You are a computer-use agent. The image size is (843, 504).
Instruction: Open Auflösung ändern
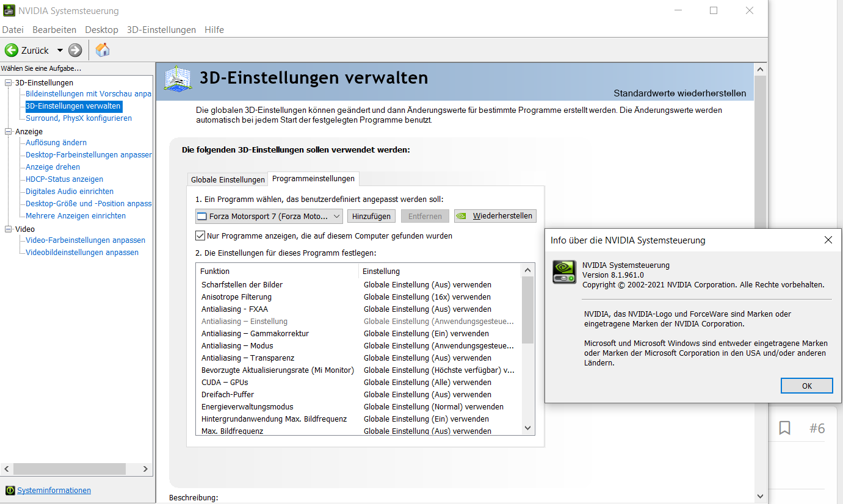[56, 143]
